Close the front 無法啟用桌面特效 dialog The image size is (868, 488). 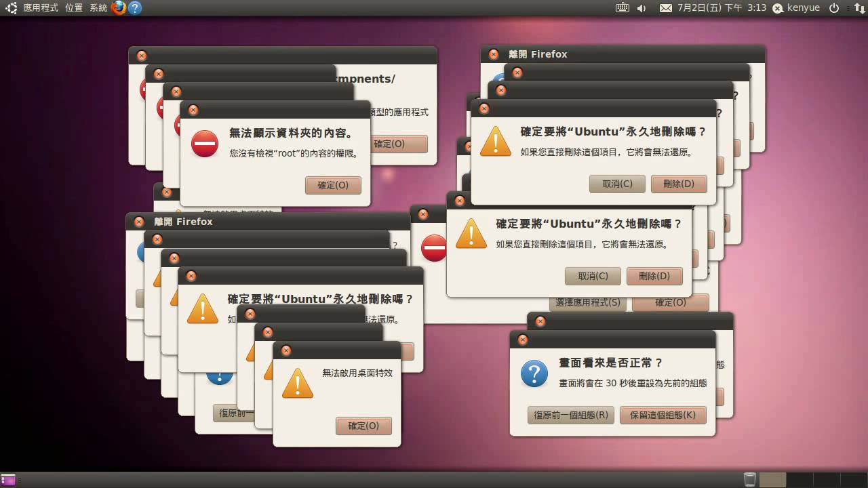click(285, 350)
